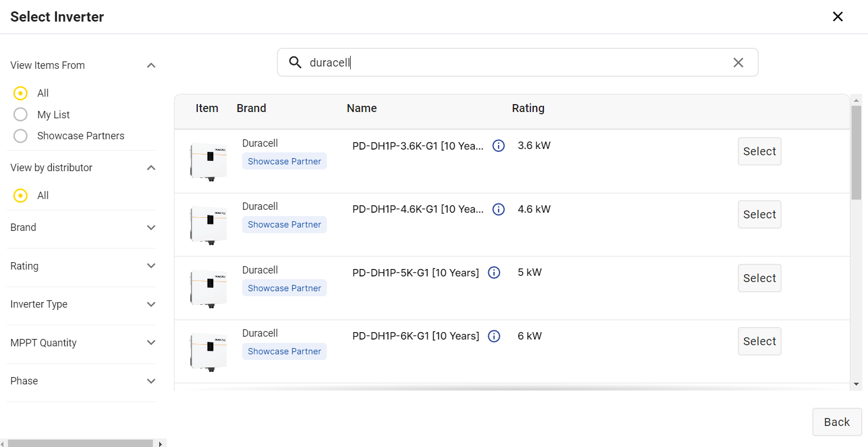Select the 5 kW Duracell inverter

click(x=759, y=278)
